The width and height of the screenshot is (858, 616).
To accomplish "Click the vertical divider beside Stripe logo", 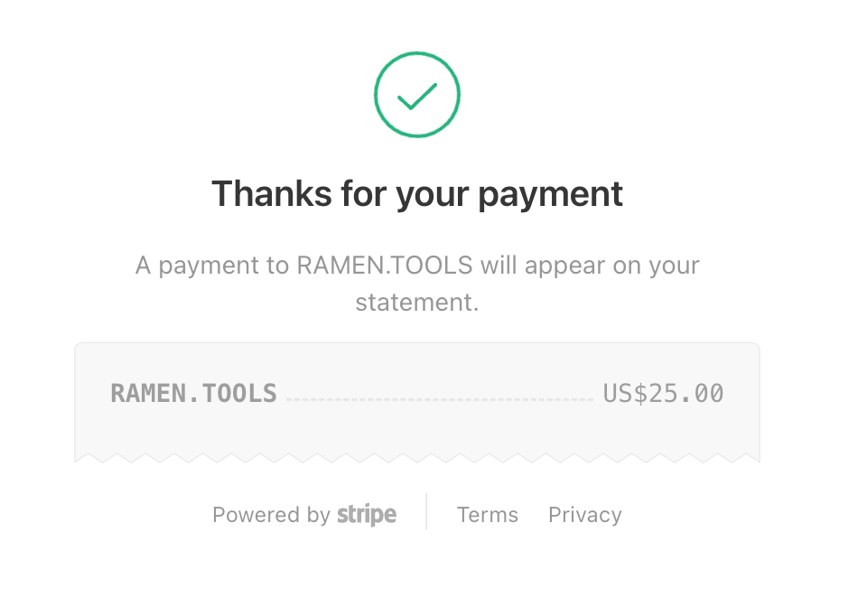I will [x=426, y=512].
